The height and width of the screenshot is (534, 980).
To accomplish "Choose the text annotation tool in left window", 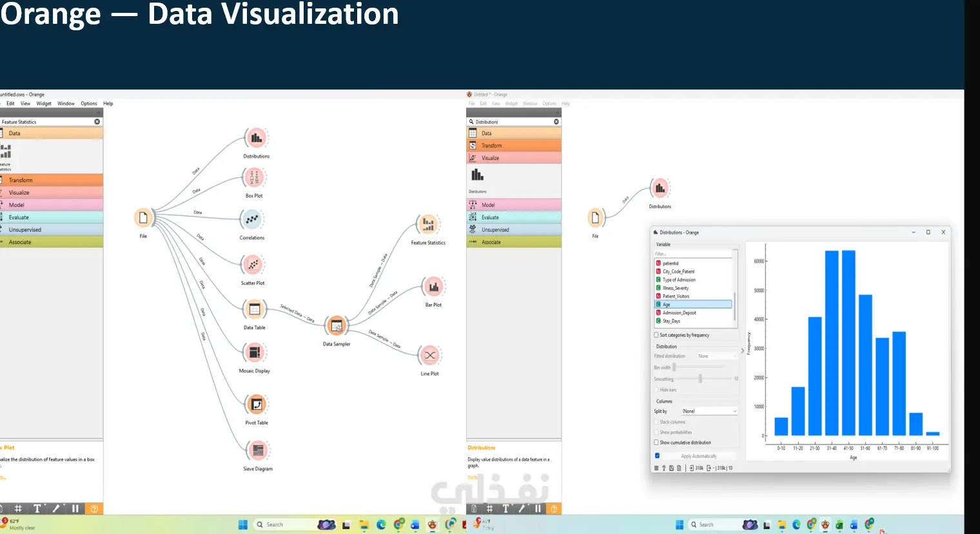I will tap(37, 508).
